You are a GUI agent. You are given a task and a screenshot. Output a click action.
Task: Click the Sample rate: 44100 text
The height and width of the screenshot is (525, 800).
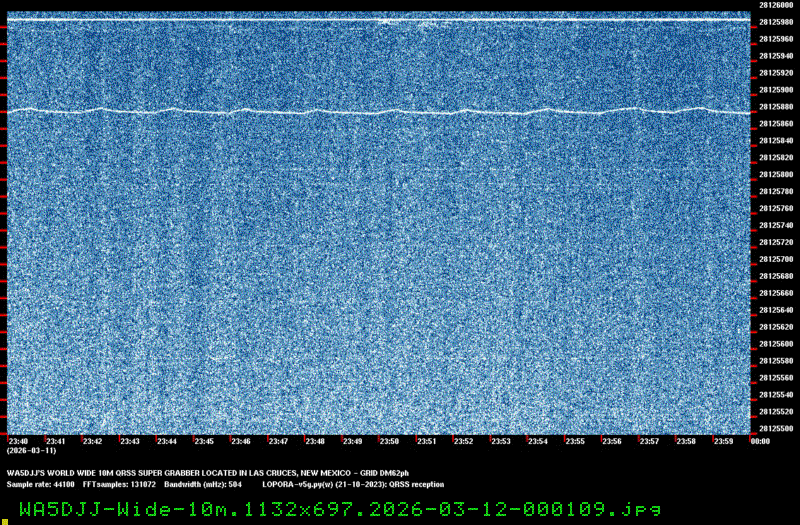pyautogui.click(x=34, y=483)
